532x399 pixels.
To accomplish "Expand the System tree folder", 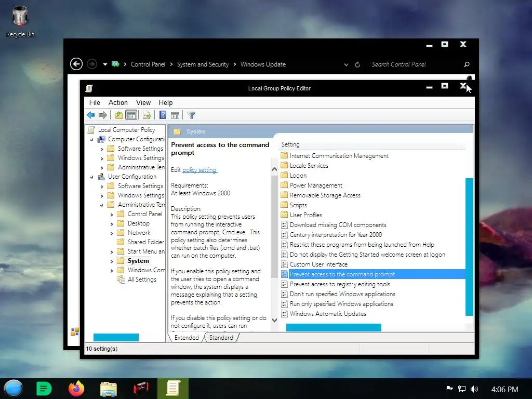I will pos(112,261).
